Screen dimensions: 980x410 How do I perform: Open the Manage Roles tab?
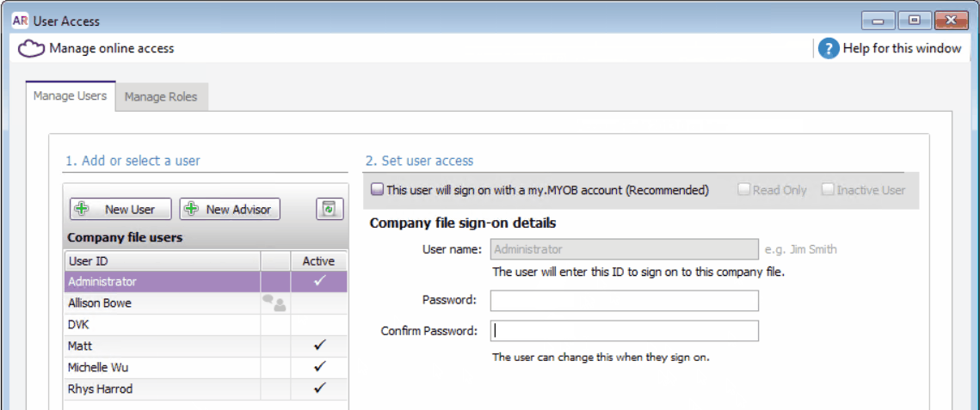point(161,97)
